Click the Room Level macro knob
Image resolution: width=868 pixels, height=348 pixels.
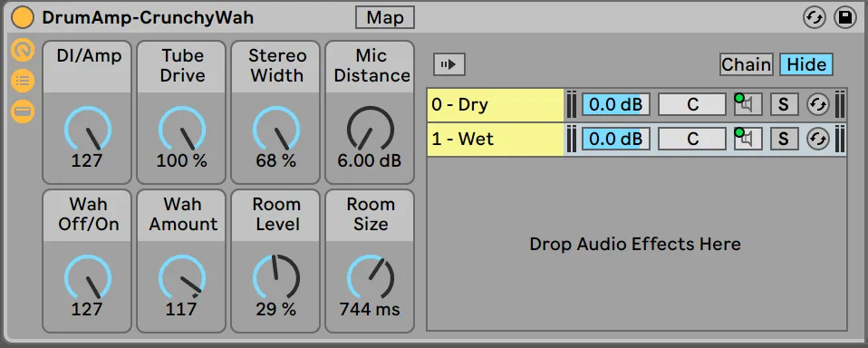click(x=275, y=278)
